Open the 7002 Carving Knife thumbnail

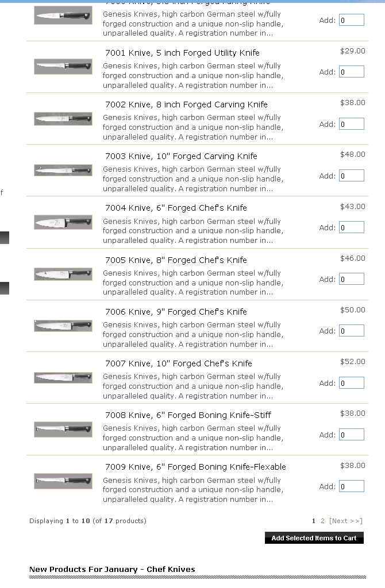(63, 118)
